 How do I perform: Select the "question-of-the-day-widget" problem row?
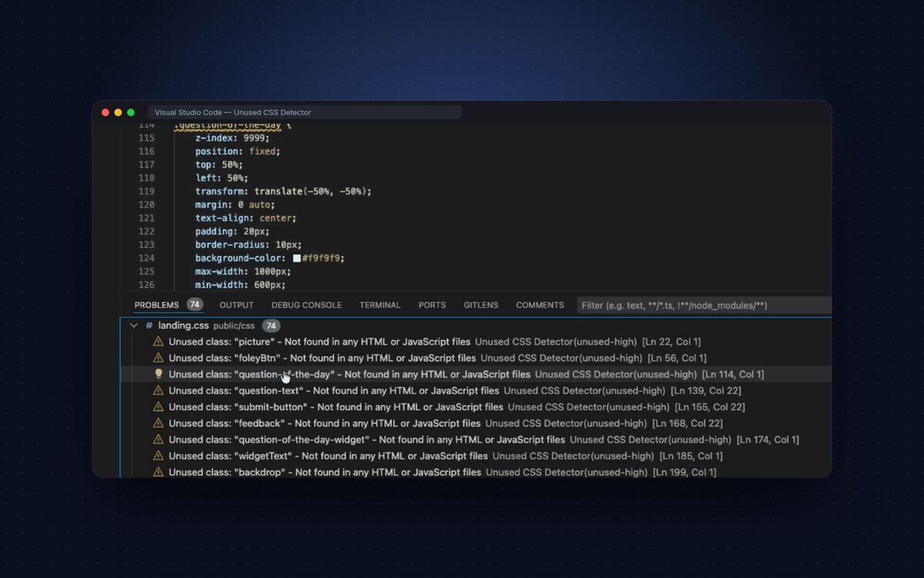pyautogui.click(x=476, y=439)
